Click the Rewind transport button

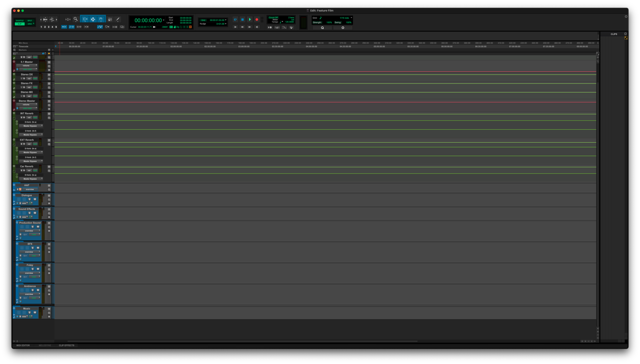(x=242, y=27)
